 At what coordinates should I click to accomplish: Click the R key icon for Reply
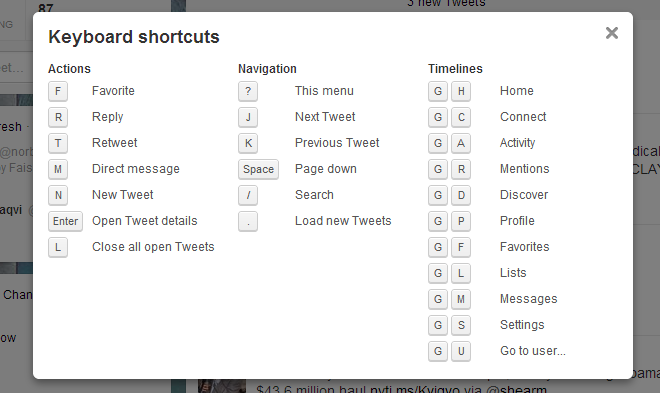coord(58,117)
